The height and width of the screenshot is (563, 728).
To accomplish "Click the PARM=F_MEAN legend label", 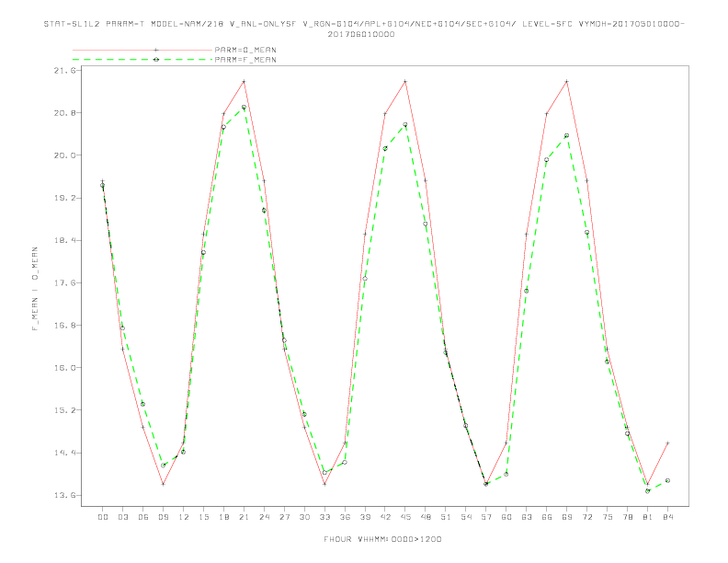I will (245, 60).
